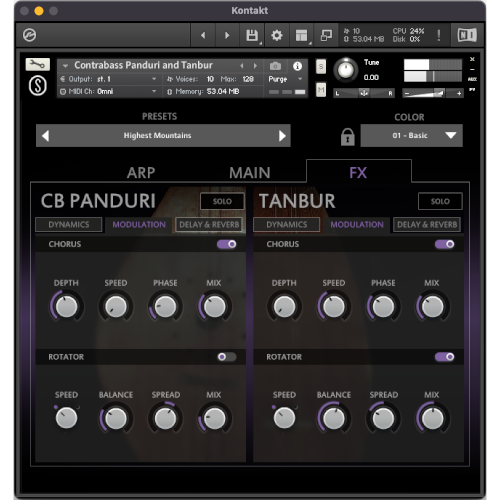Viewport: 500px width, 500px height.
Task: Open CB Panduri Dynamics tab
Action: pyautogui.click(x=69, y=225)
